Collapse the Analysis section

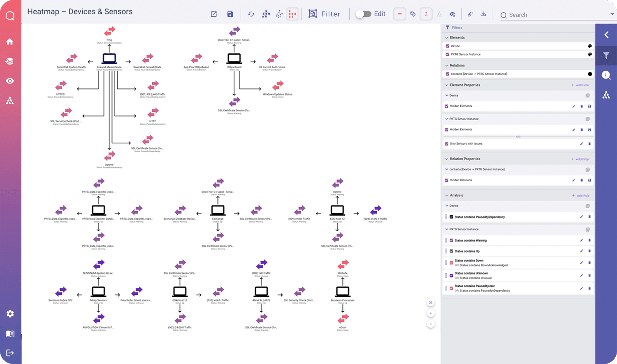[447, 196]
